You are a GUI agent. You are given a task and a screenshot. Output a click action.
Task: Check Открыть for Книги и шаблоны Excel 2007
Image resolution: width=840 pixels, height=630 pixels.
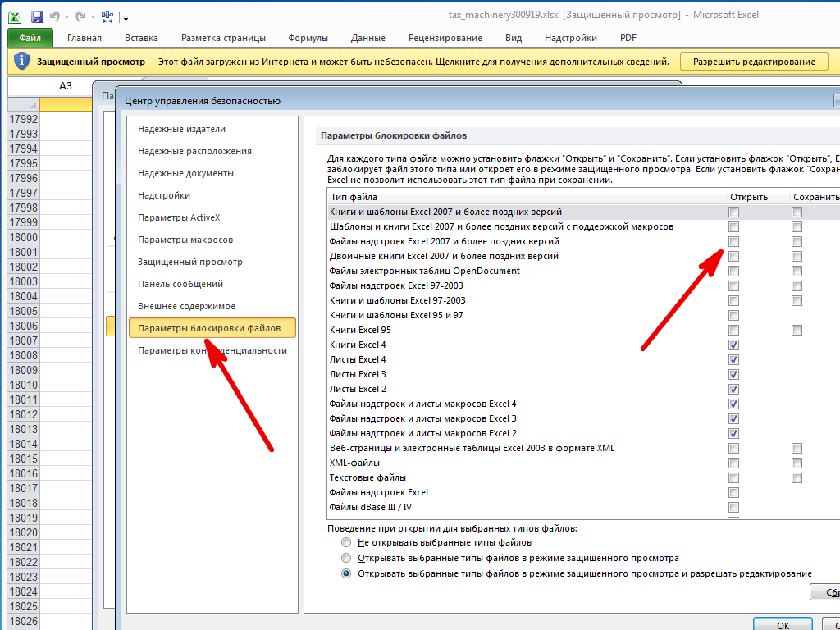coord(734,212)
